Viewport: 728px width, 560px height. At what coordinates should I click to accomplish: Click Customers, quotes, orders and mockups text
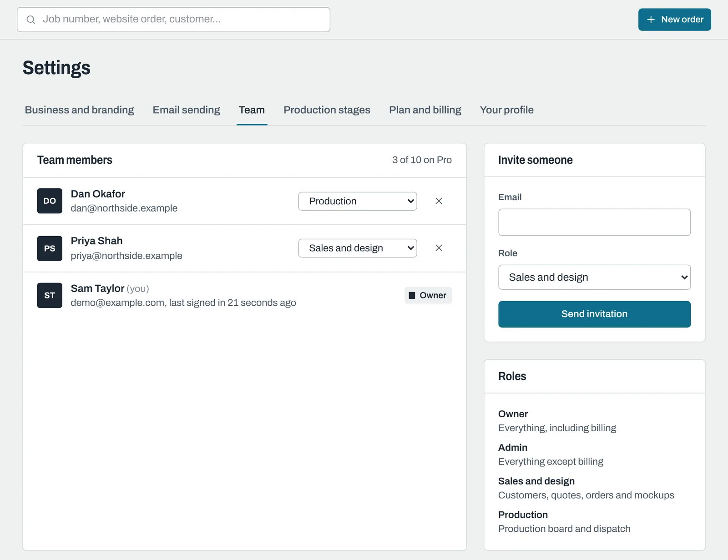point(586,495)
